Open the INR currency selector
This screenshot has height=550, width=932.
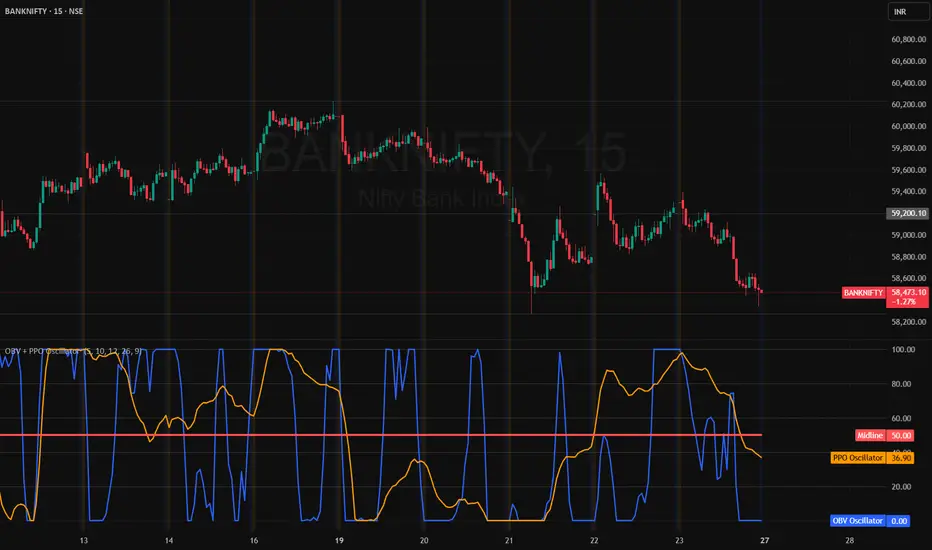908,12
